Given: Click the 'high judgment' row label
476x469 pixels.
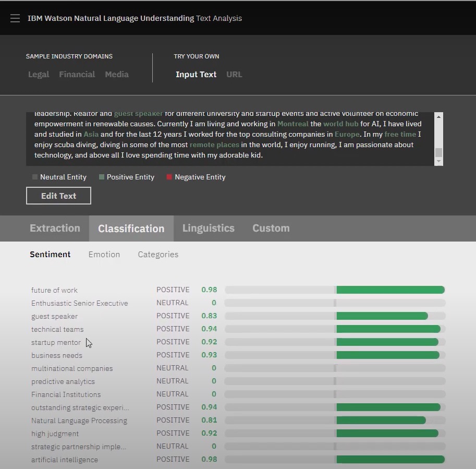Looking at the screenshot, I should coord(55,434).
